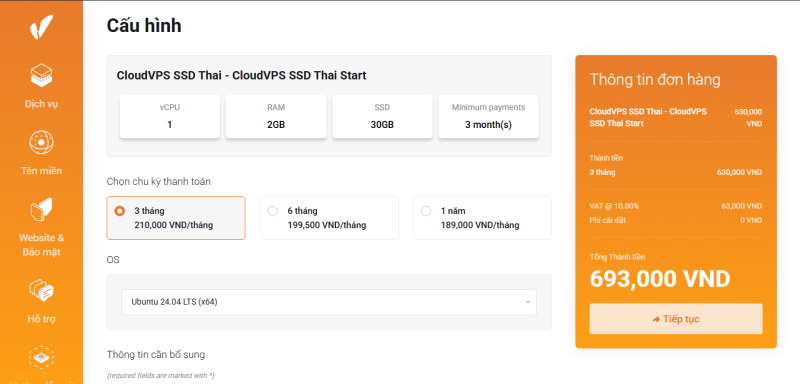This screenshot has height=384, width=800.
Task: Select the 6 tháng billing cycle
Action: click(329, 218)
